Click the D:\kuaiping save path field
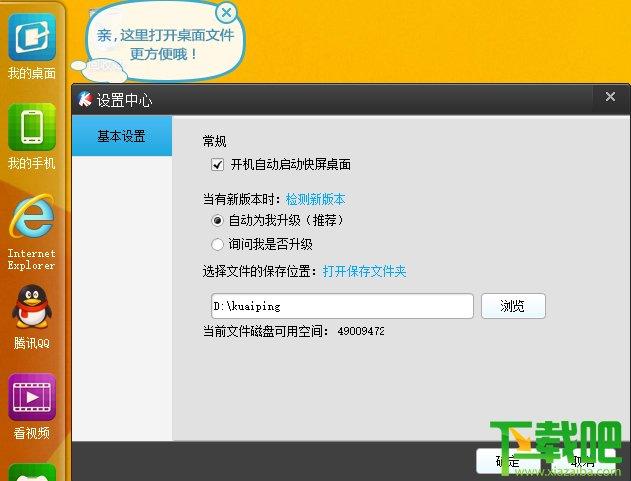This screenshot has width=631, height=481. (x=342, y=306)
